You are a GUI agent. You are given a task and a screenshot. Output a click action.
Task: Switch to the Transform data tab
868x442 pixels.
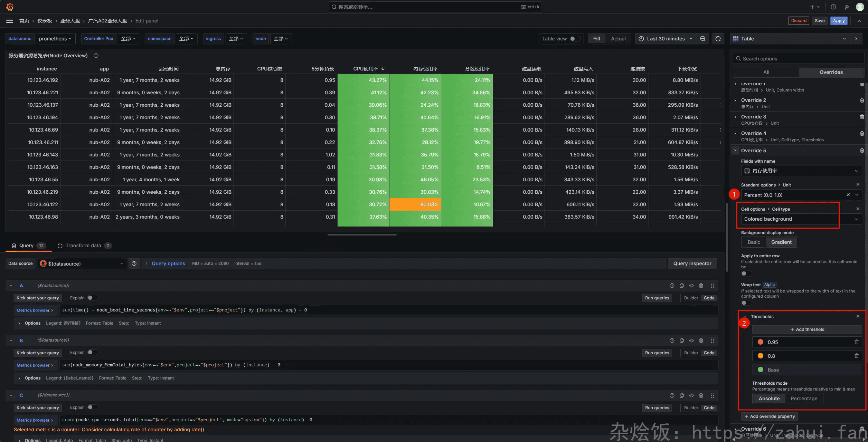[x=83, y=246]
